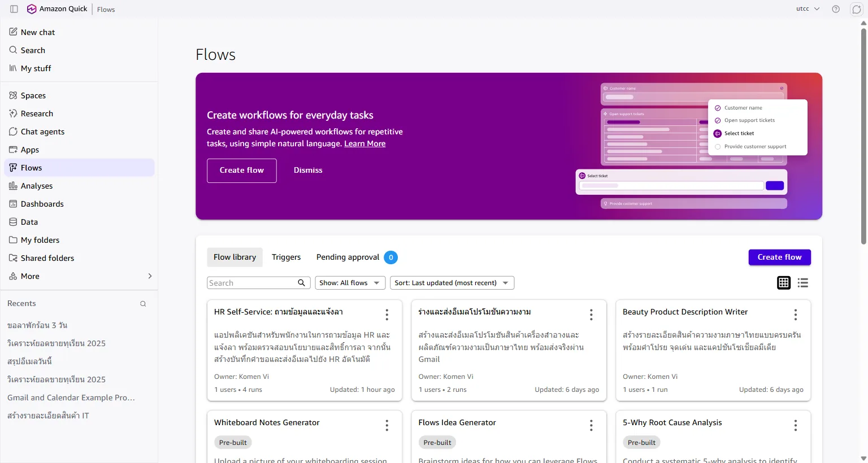Select Flows in the sidebar
This screenshot has height=463, width=868.
79,168
